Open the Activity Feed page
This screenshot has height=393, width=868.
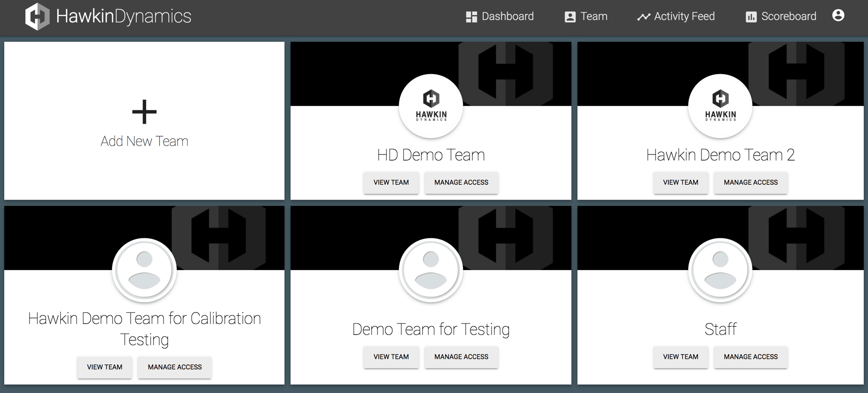pos(676,17)
